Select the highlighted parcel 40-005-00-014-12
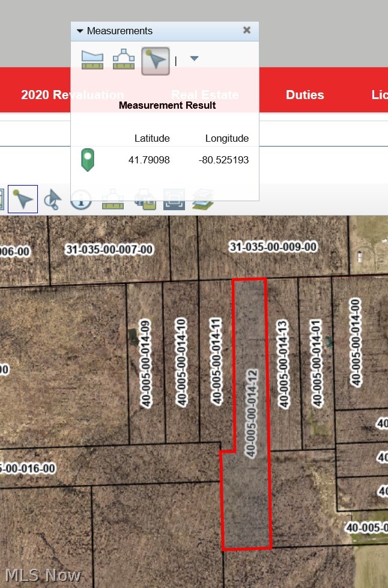 tap(252, 413)
